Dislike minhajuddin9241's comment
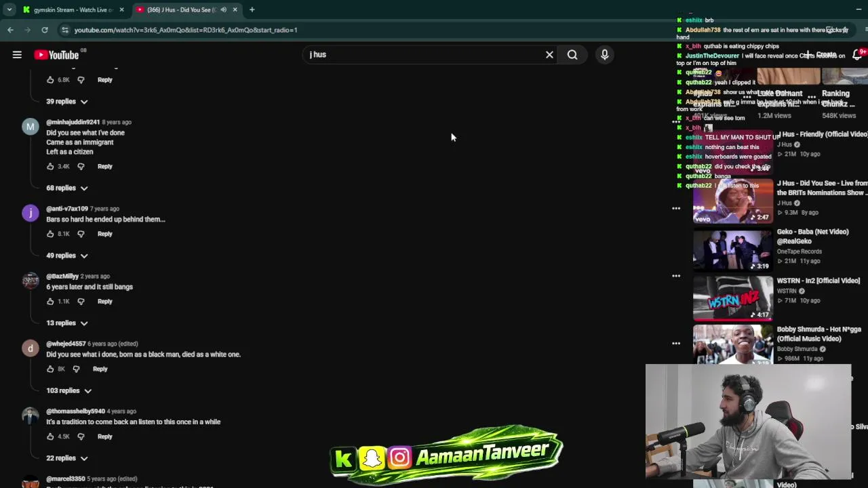Viewport: 868px width, 488px height. coord(81,167)
